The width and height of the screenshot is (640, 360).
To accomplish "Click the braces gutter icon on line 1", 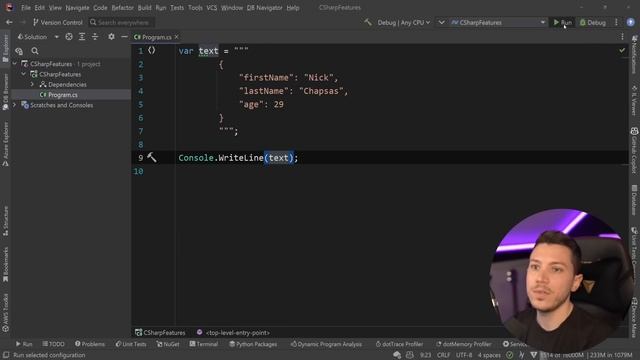I will [x=151, y=50].
